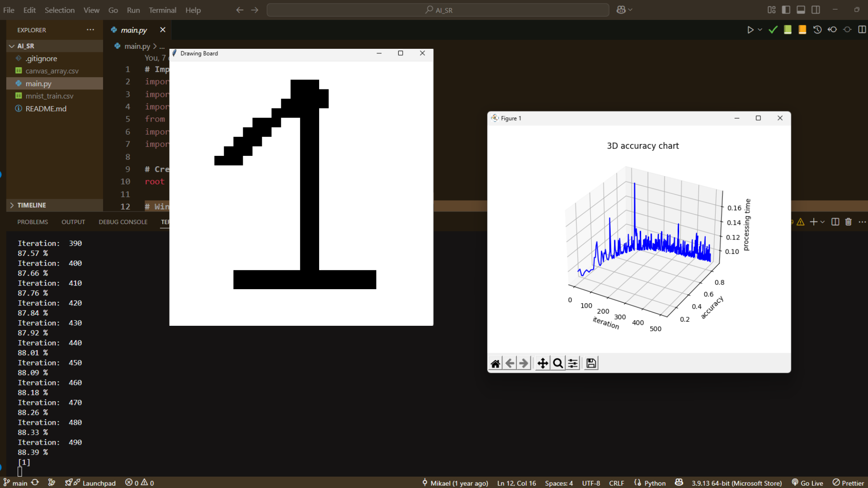868x488 pixels.
Task: Open the run options dropdown arrow
Action: (x=759, y=29)
